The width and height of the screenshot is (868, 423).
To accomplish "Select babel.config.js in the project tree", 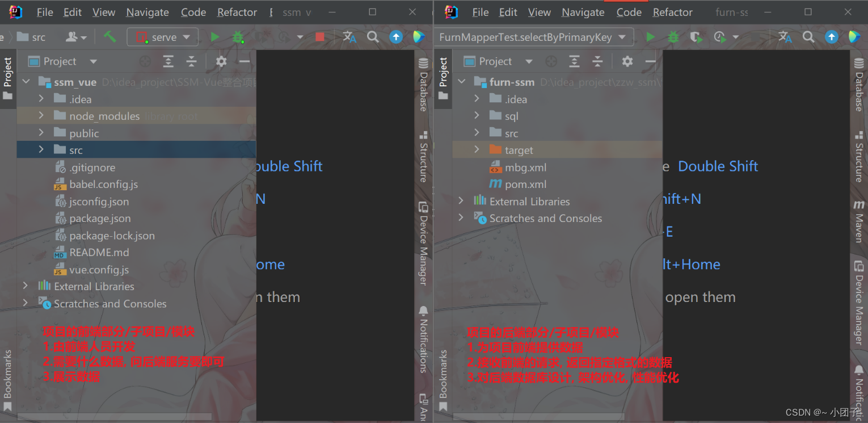I will click(103, 184).
